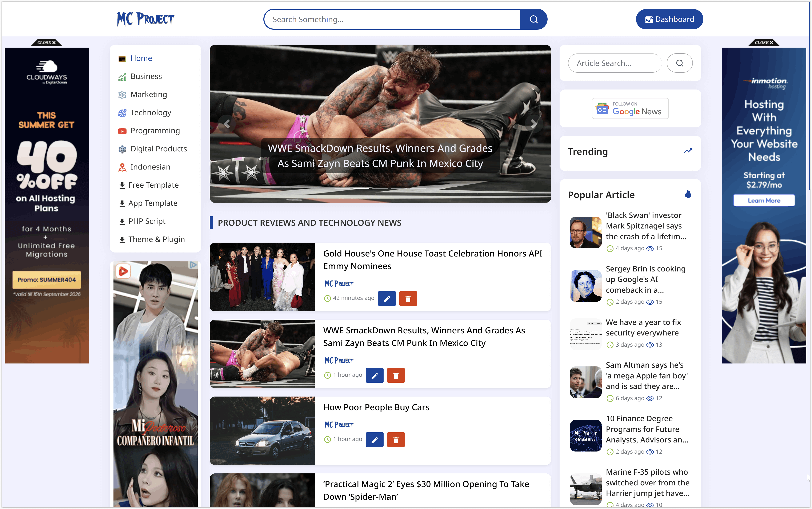The image size is (812, 509).
Task: Open Theme & Plugin download link
Action: pyautogui.click(x=156, y=239)
